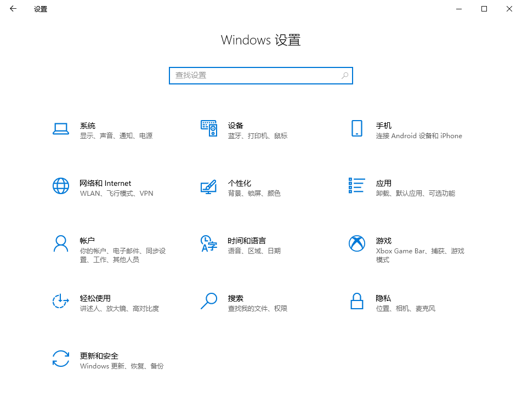Click the 时间和语言 clock-letter icon

click(209, 243)
